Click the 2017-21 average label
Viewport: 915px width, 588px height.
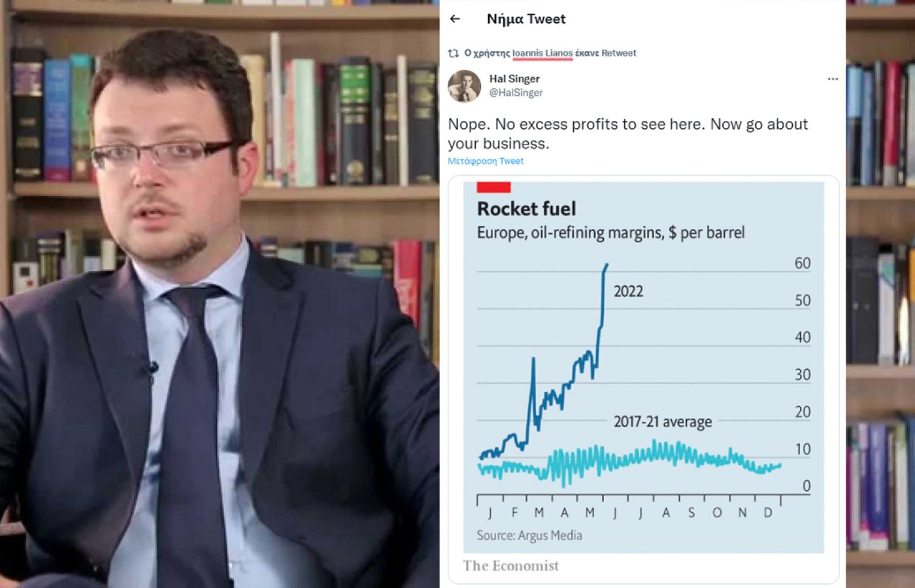click(663, 422)
